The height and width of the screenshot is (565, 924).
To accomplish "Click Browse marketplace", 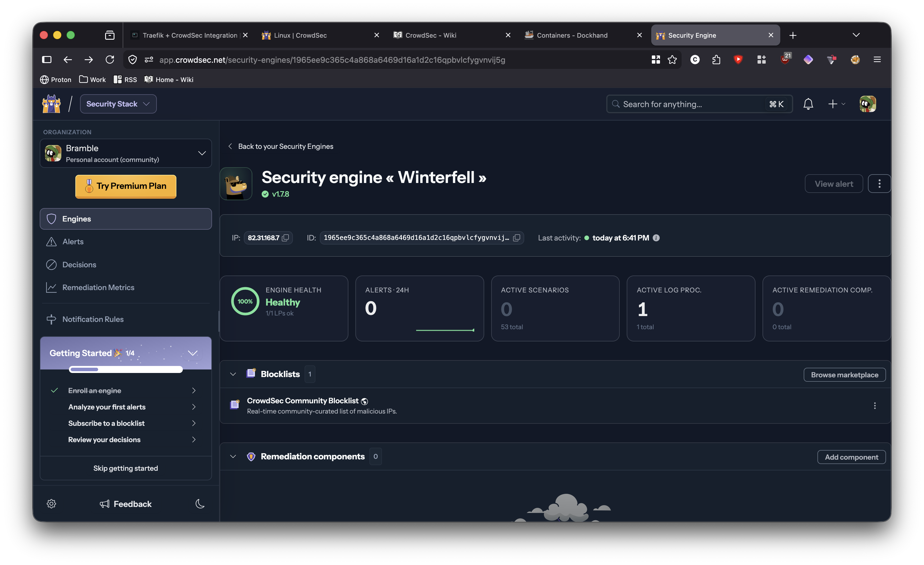I will coord(845,375).
